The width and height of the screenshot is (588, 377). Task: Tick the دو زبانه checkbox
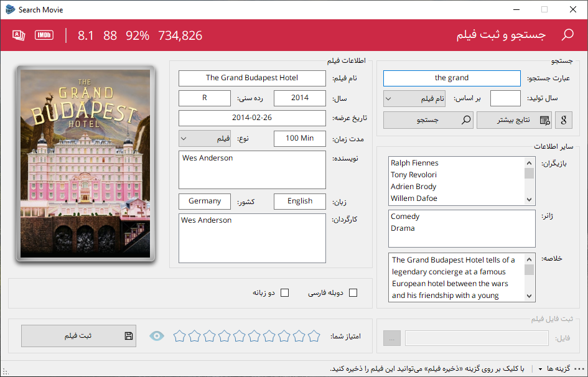pos(284,292)
